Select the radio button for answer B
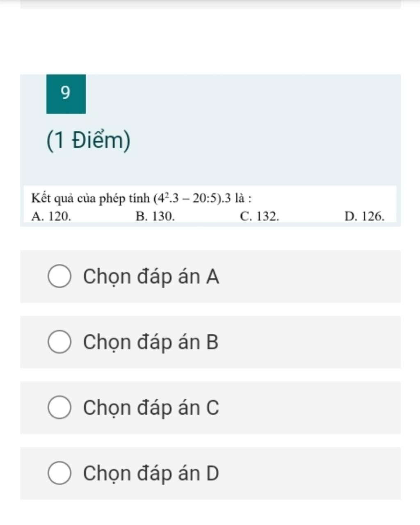The width and height of the screenshot is (420, 525). (x=59, y=342)
